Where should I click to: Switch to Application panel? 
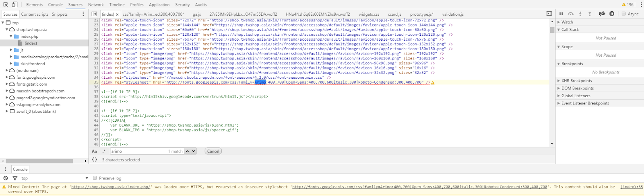click(x=159, y=5)
